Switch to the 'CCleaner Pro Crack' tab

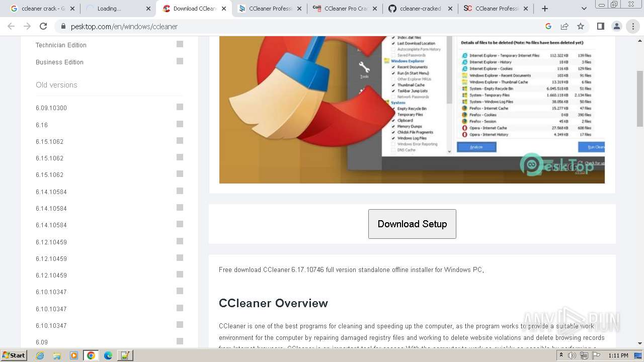coord(345,9)
